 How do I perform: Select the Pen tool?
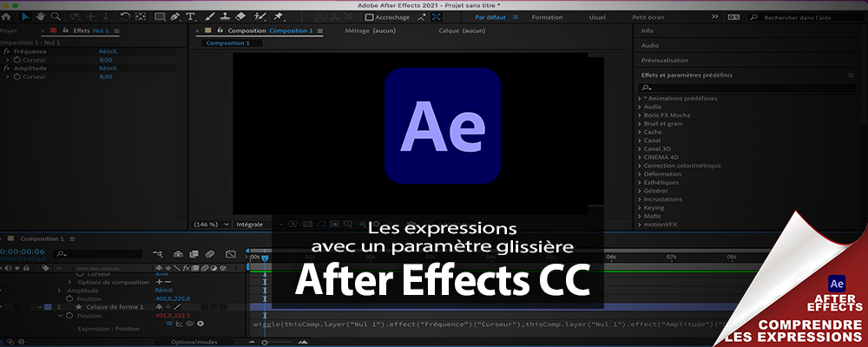(x=175, y=16)
